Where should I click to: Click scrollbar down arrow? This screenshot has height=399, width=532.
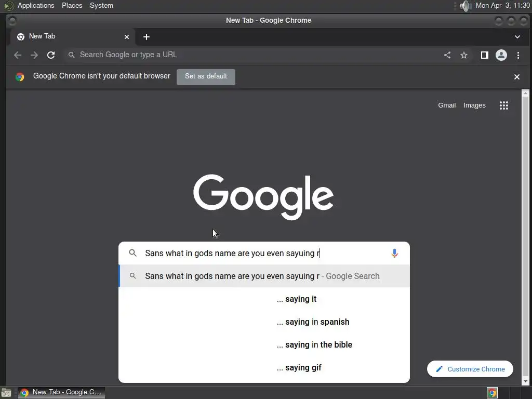tap(525, 381)
